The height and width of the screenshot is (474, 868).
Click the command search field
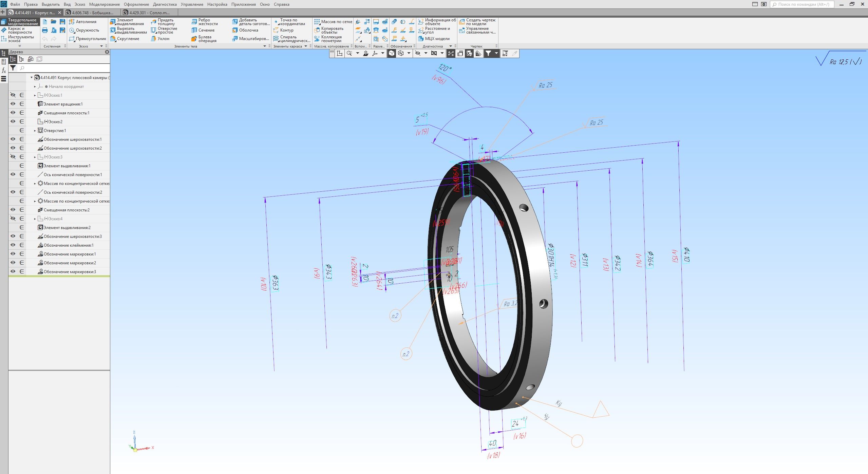coord(802,4)
